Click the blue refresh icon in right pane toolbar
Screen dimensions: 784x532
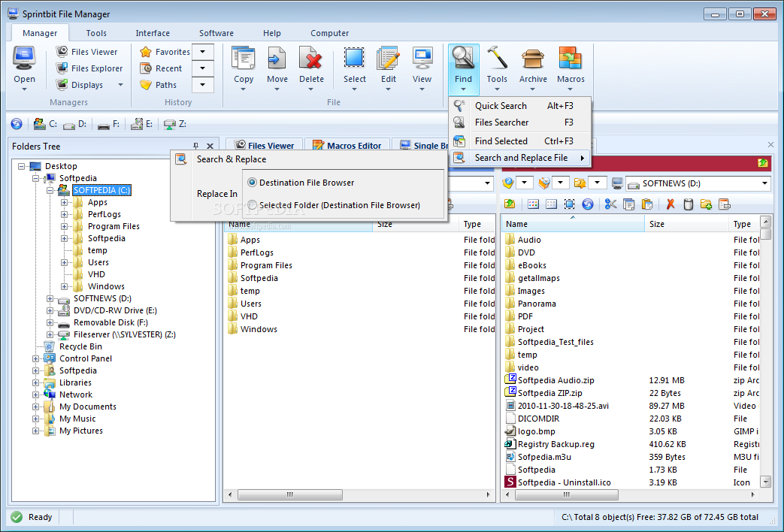(x=588, y=204)
